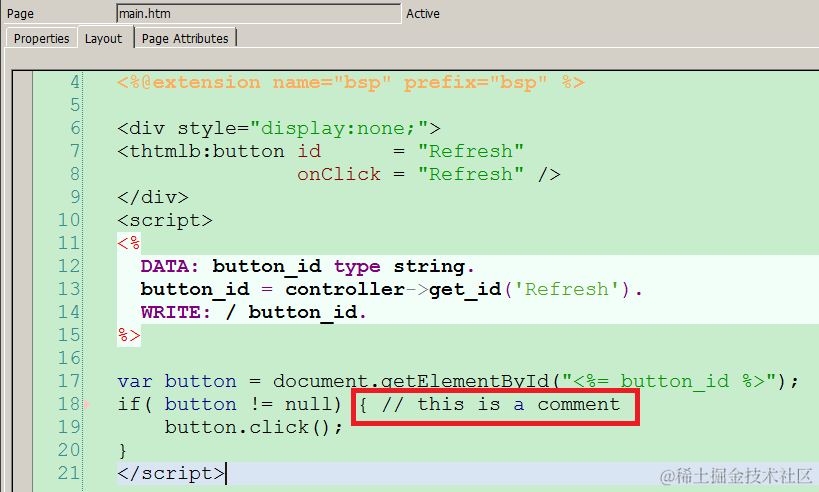
Task: Click the WRITE: / button_id line
Action: (x=253, y=312)
